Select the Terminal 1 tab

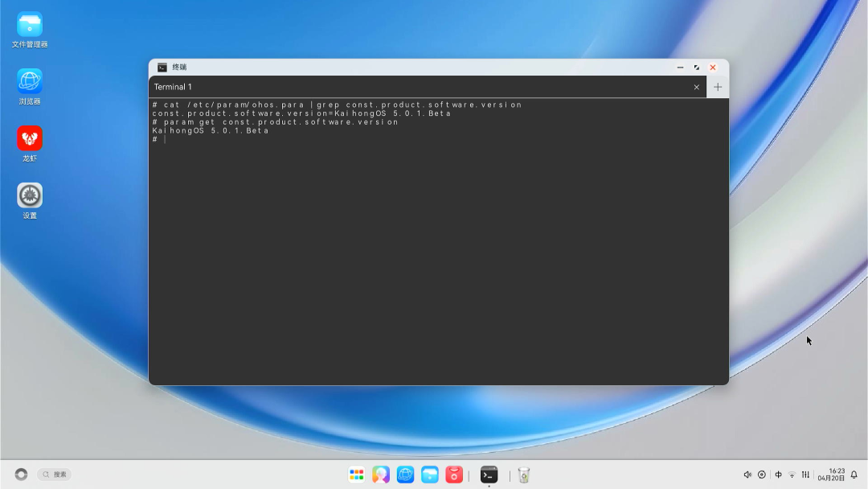(428, 87)
